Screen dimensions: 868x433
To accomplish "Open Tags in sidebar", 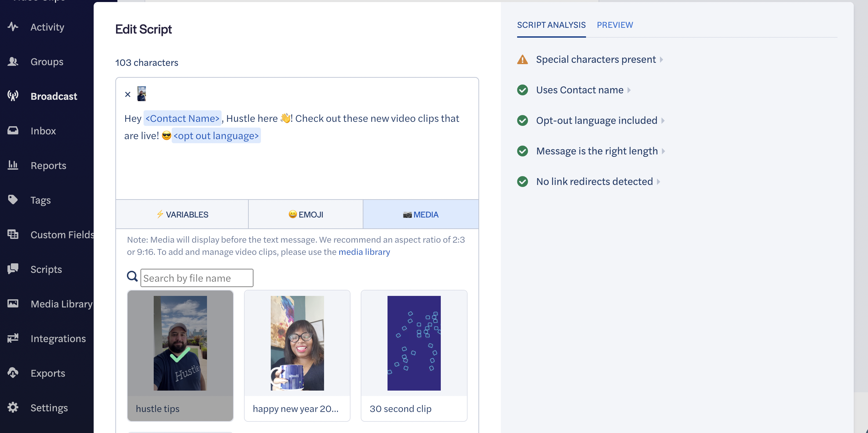I will coord(40,200).
